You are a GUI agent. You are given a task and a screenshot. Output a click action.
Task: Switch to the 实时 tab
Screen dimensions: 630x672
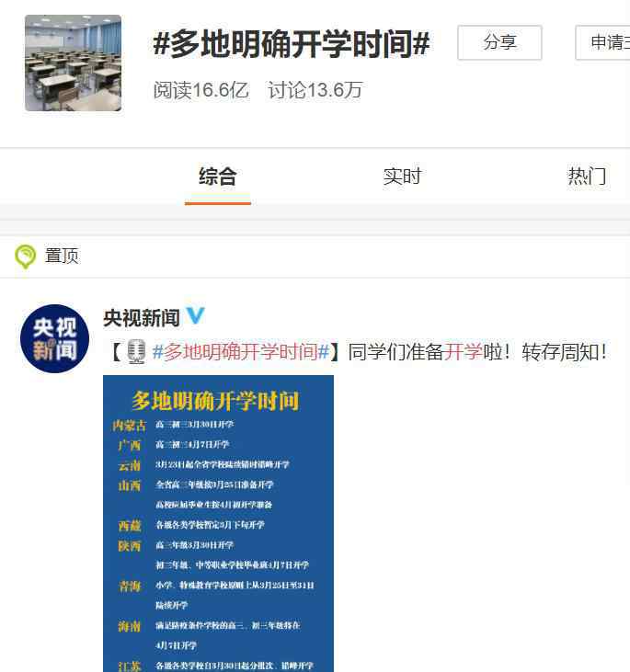point(402,177)
